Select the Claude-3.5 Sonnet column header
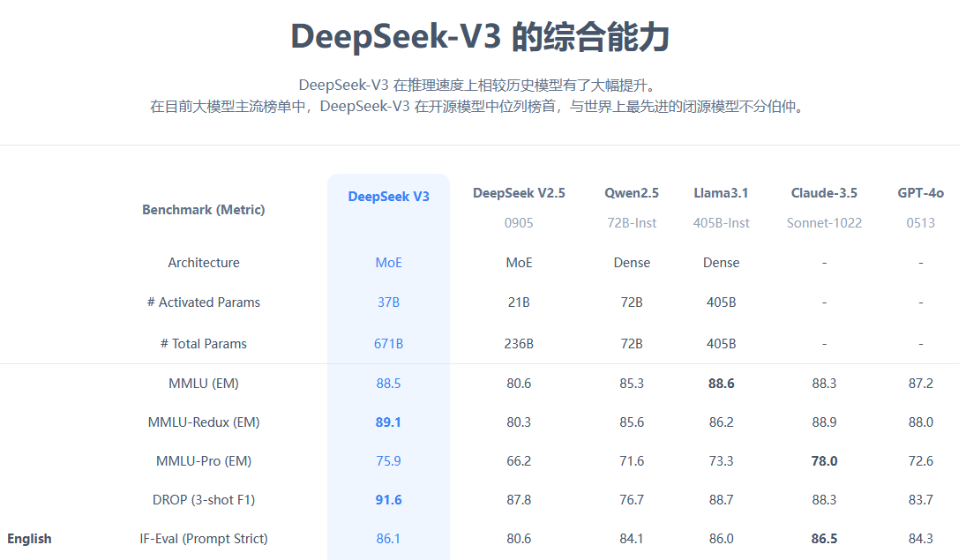The height and width of the screenshot is (560, 966). pos(824,192)
